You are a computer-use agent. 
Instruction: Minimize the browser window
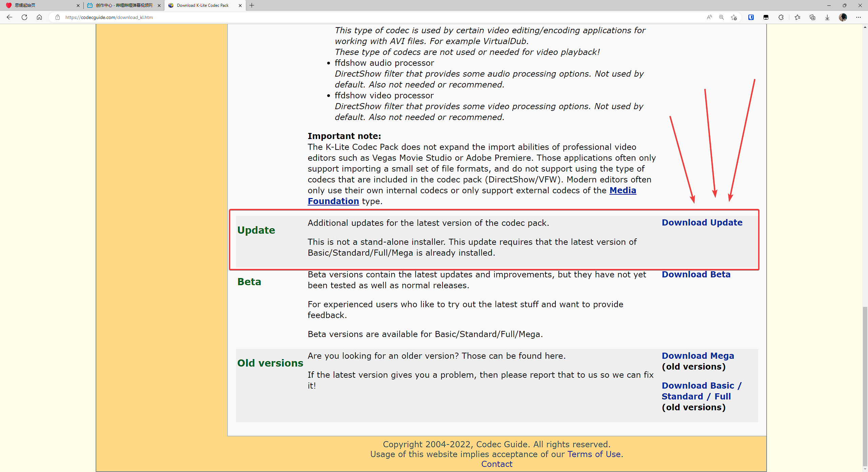(x=829, y=5)
